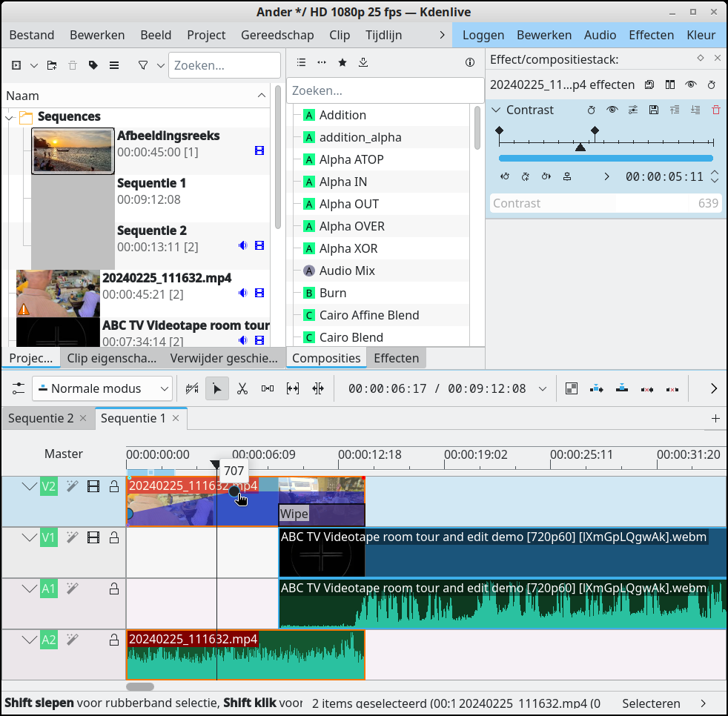Viewport: 728px width, 716px height.
Task: Click the effects wand icon on track A1
Action: tap(72, 589)
